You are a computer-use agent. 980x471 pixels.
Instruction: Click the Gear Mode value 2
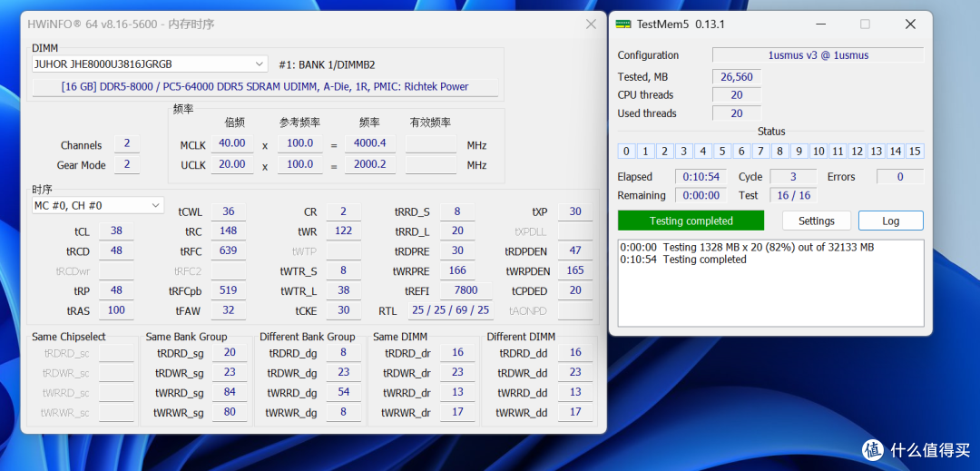pyautogui.click(x=127, y=164)
